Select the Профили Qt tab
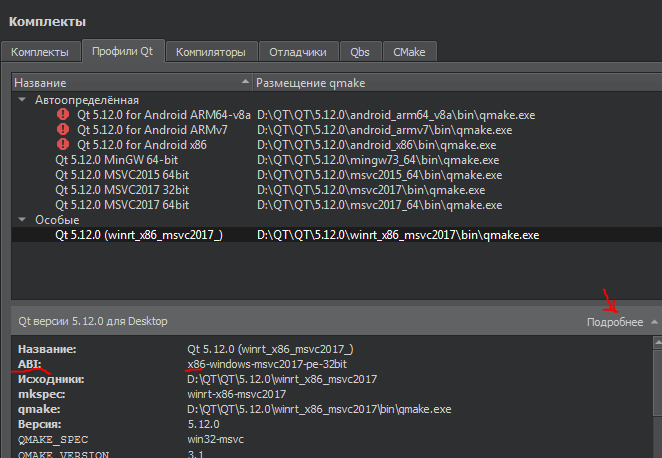Screen dimensions: 662x458 (122, 51)
